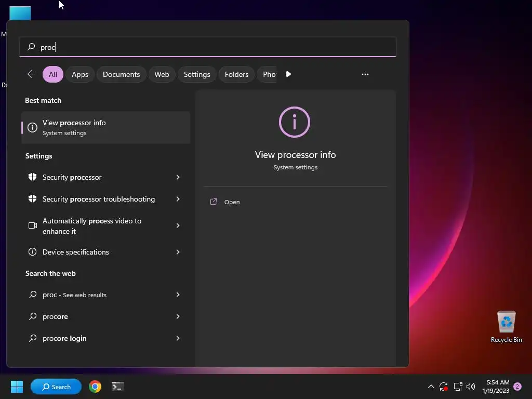
Task: Expand the procore login chevron
Action: pos(178,338)
